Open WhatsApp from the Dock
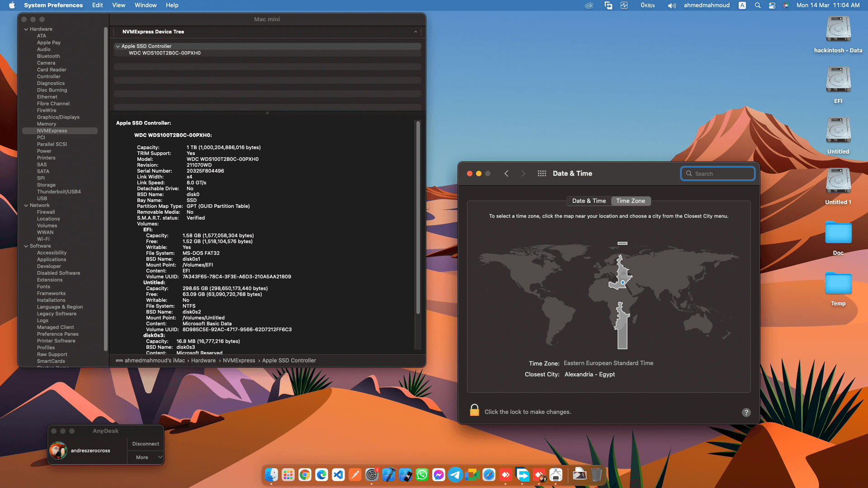The height and width of the screenshot is (488, 868). [x=422, y=475]
